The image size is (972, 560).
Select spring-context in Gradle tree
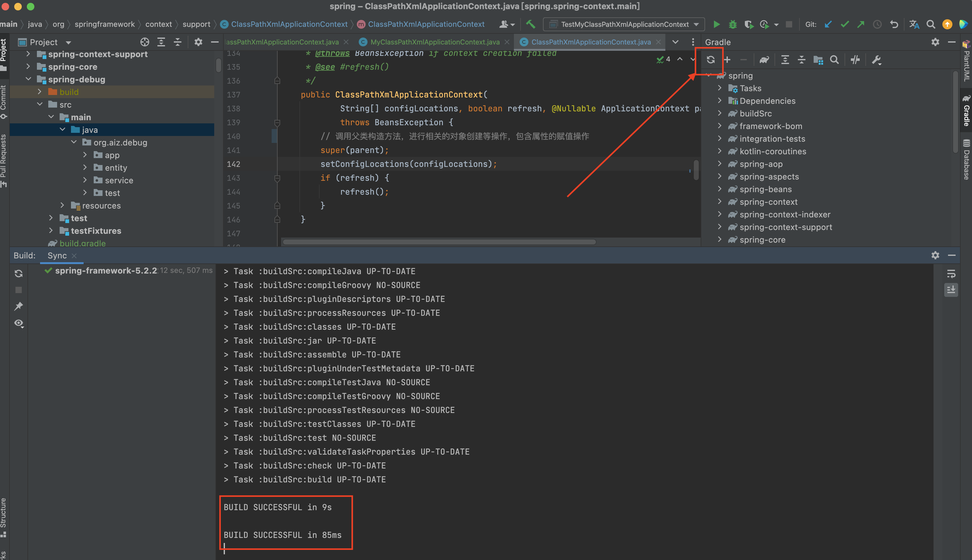pos(768,202)
